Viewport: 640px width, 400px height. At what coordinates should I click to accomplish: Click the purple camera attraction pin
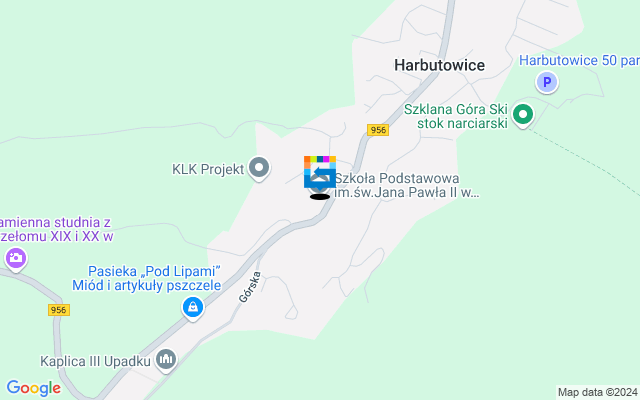(x=16, y=259)
